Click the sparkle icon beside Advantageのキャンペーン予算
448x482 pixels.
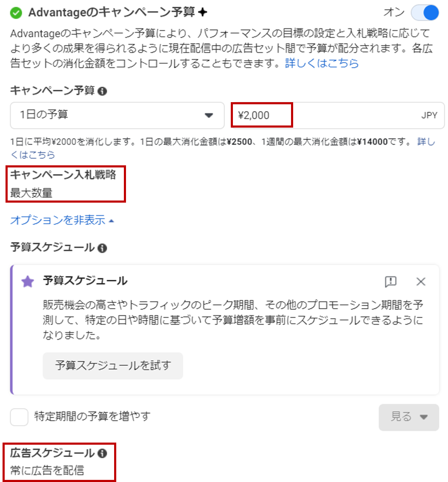coord(202,12)
